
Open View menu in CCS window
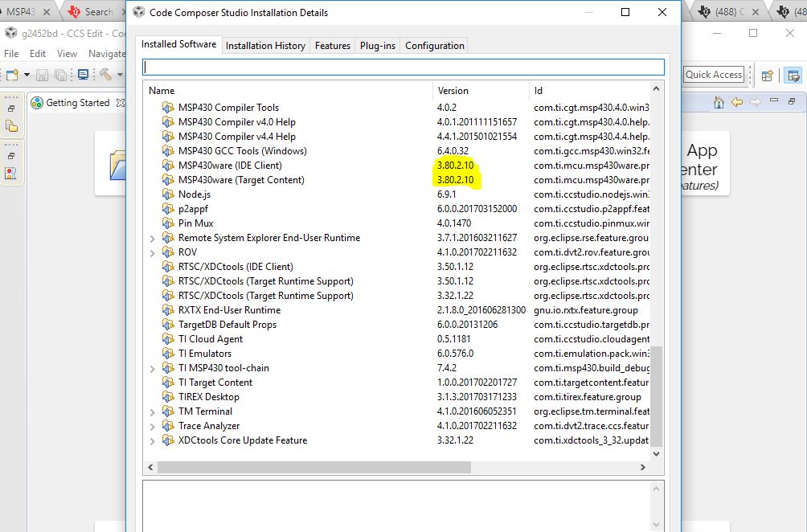[x=67, y=54]
